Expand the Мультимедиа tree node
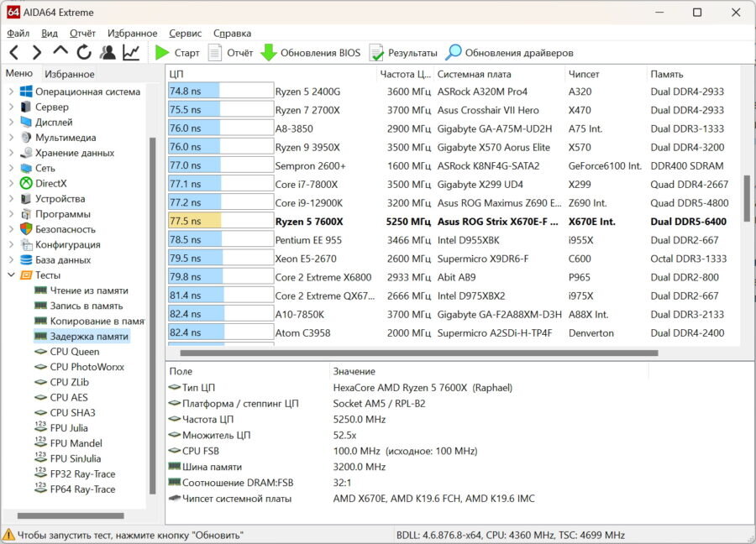756x544 pixels. (11, 138)
